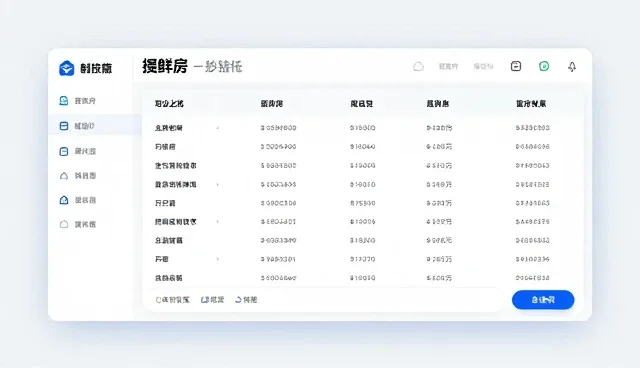640x368 pixels.
Task: Sort by the third table column header
Action: [x=362, y=104]
